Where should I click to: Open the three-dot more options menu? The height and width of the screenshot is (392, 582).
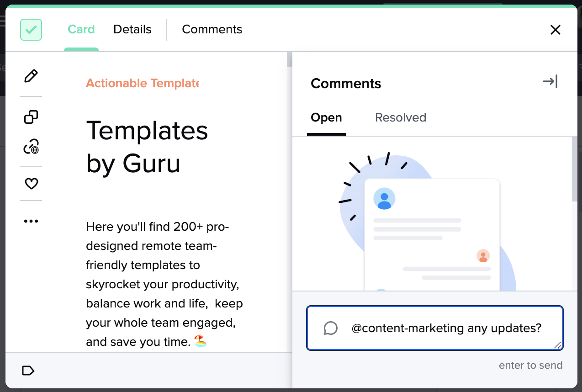pos(31,221)
